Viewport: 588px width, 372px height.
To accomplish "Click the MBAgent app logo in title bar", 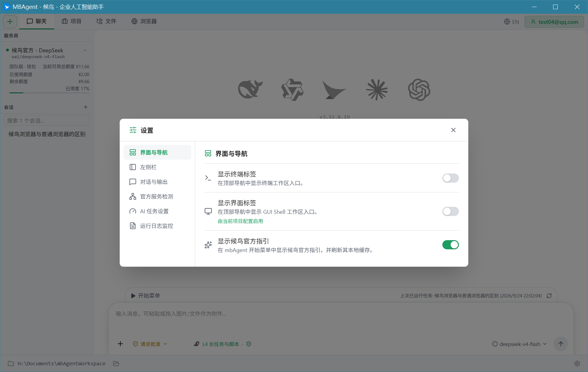I will (x=7, y=7).
